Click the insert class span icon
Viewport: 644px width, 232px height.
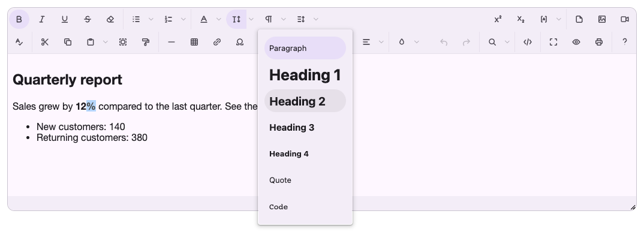pyautogui.click(x=544, y=19)
